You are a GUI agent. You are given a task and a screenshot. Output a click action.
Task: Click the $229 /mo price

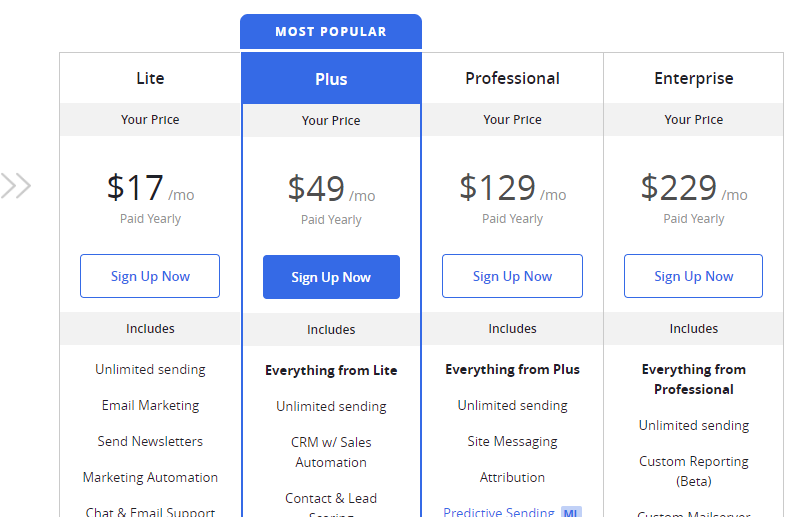(694, 188)
